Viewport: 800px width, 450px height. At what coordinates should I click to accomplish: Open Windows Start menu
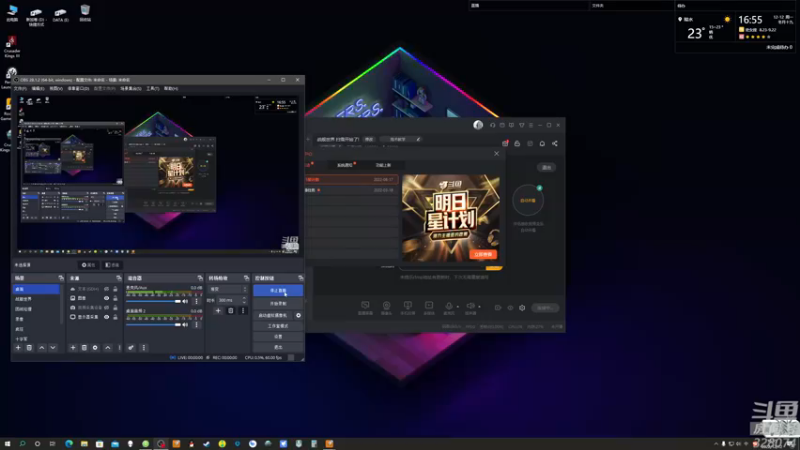pyautogui.click(x=7, y=444)
